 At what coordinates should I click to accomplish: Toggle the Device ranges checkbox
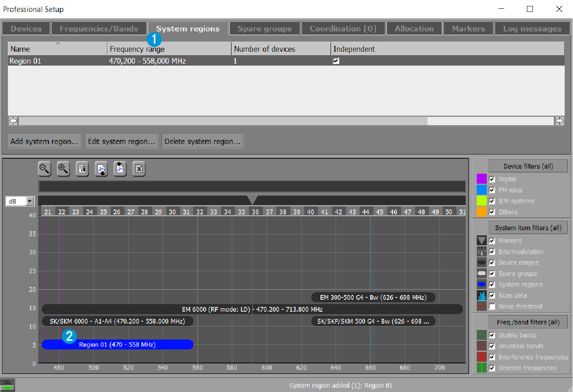click(x=492, y=262)
